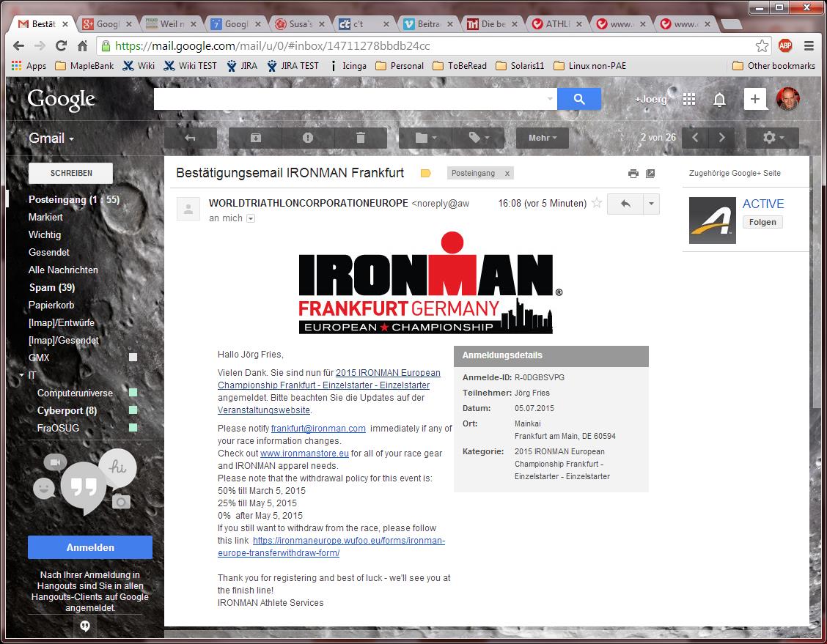The image size is (827, 644).
Task: Open the browser home page icon
Action: pyautogui.click(x=82, y=46)
